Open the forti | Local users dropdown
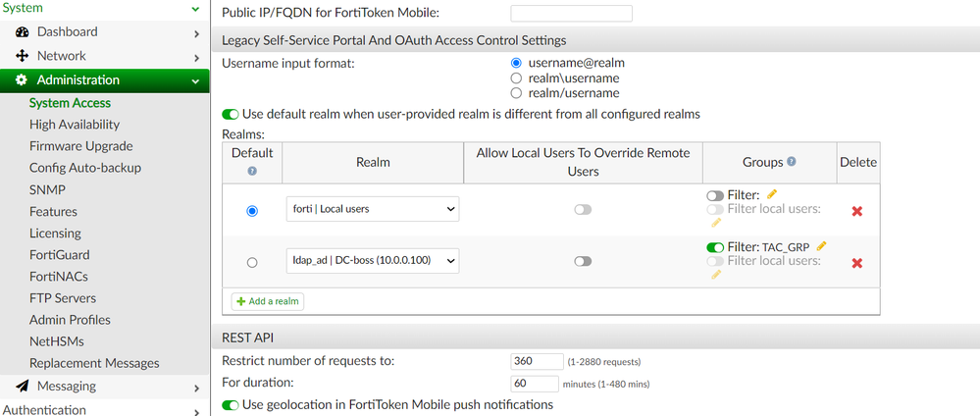This screenshot has width=980, height=416. 373,209
